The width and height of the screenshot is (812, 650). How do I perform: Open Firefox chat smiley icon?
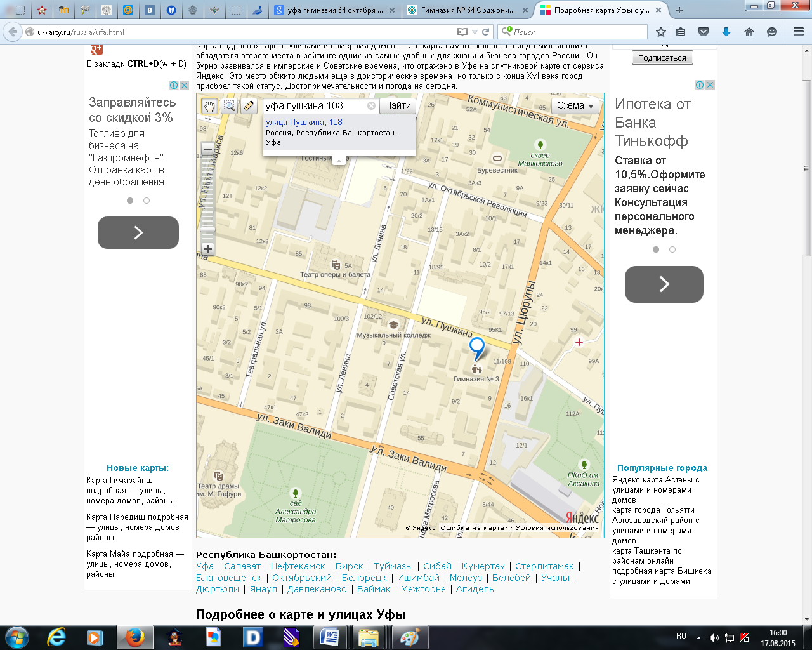pos(772,32)
